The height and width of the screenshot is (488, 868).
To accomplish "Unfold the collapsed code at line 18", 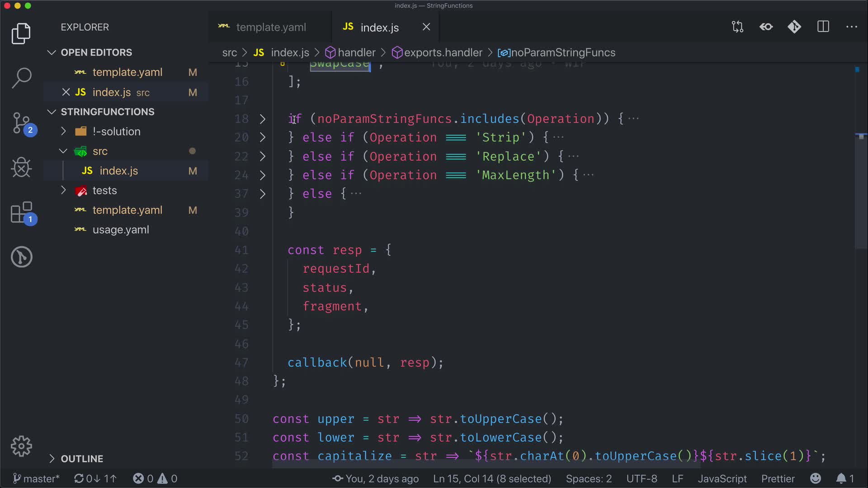I will pos(263,119).
